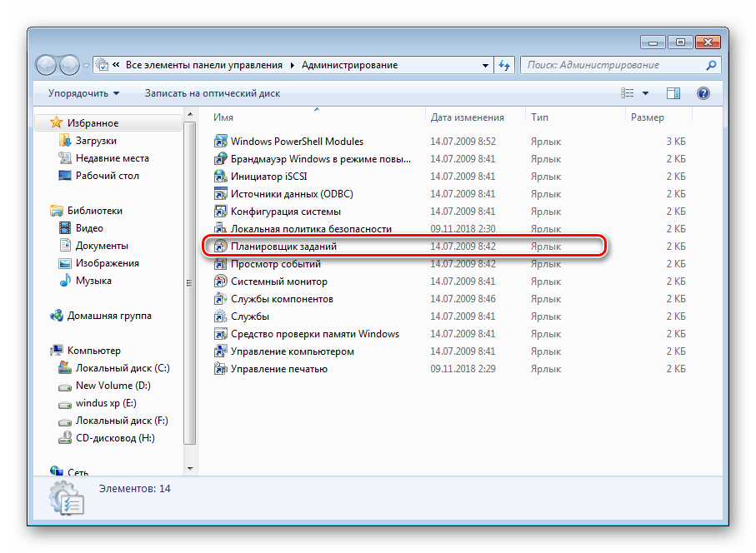
Task: Open Help with the question mark icon
Action: [703, 93]
